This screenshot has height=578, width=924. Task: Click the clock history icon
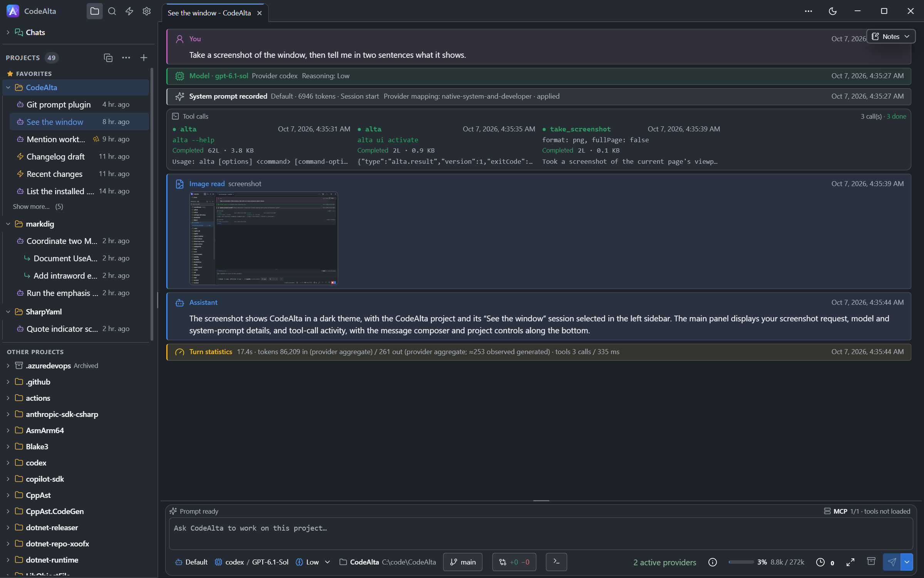[820, 562]
